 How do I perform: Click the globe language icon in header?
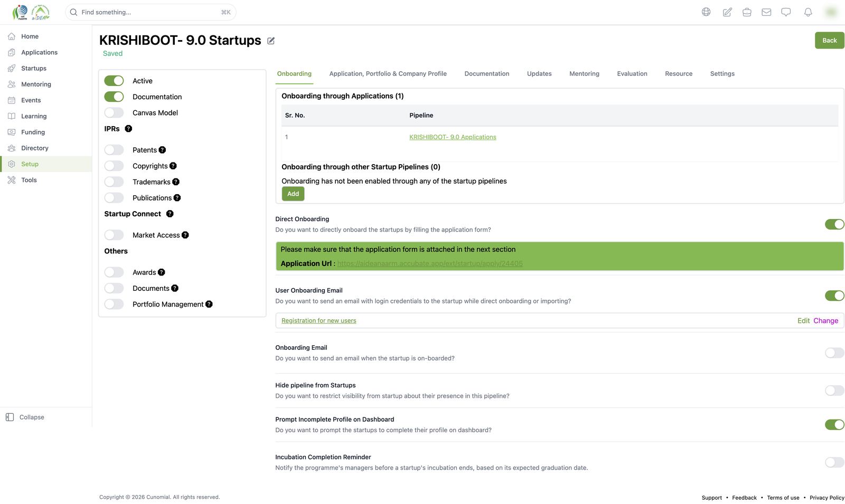706,12
